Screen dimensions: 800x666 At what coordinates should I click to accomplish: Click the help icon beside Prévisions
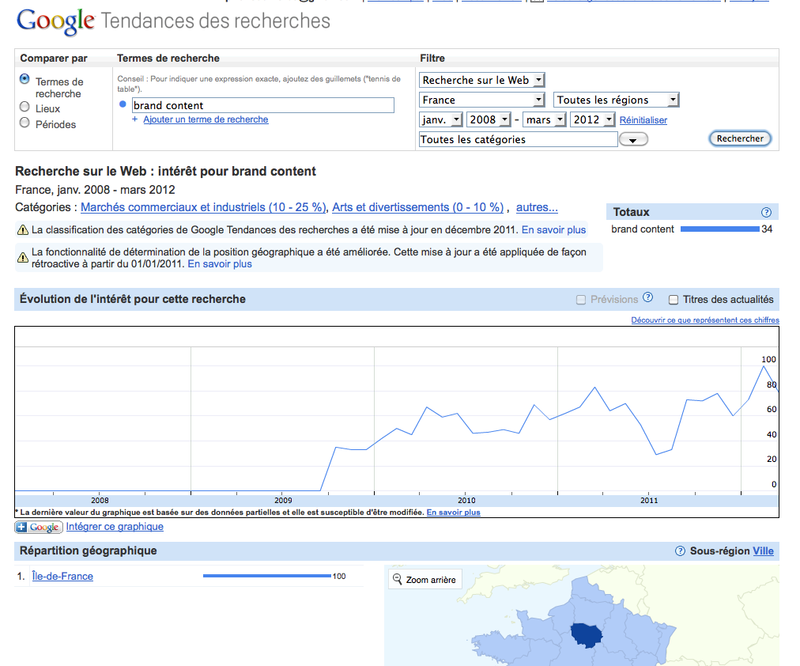[x=648, y=298]
